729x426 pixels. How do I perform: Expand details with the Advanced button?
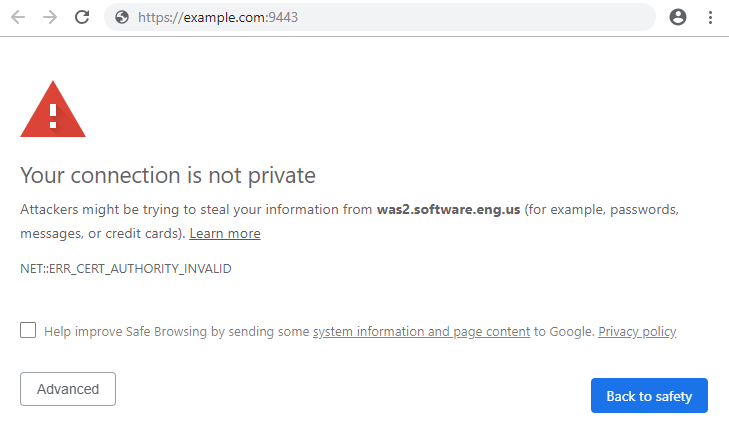(68, 389)
